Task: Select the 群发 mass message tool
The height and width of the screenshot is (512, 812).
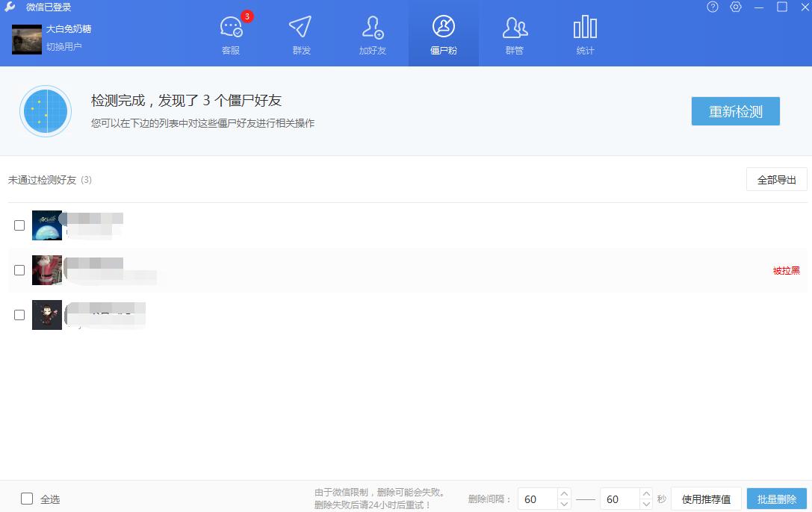Action: (x=302, y=34)
